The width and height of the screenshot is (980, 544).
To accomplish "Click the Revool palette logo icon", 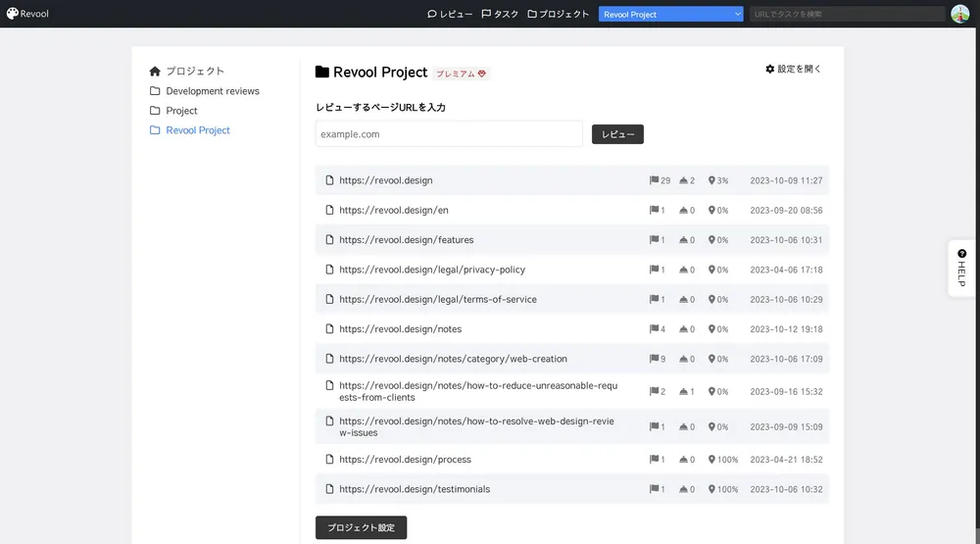I will [12, 14].
